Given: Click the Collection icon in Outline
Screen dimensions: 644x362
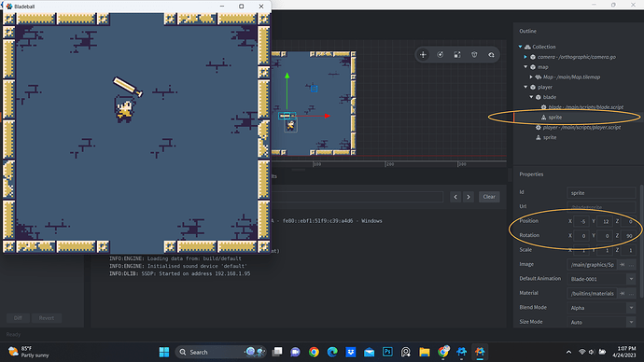Looking at the screenshot, I should [527, 47].
